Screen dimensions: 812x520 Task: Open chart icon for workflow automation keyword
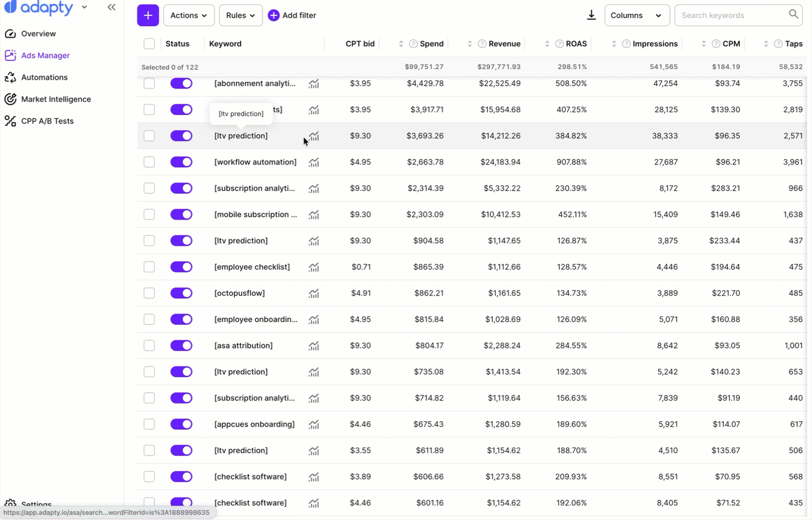tap(314, 162)
